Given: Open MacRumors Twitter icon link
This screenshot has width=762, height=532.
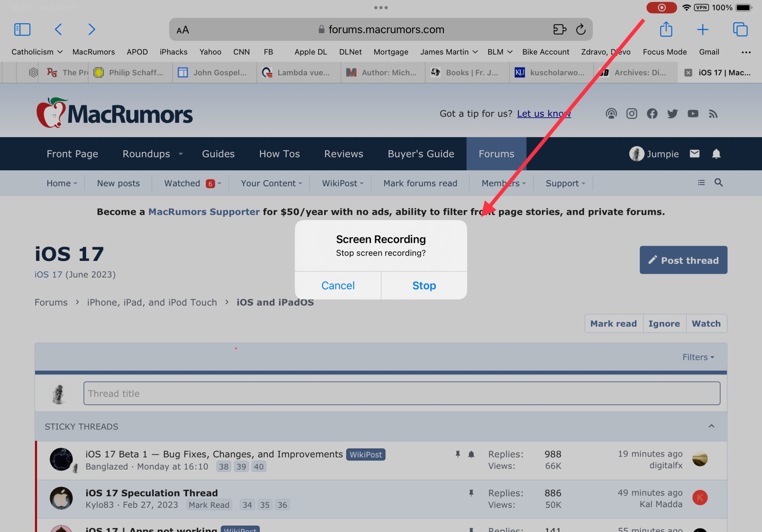Looking at the screenshot, I should pyautogui.click(x=672, y=114).
